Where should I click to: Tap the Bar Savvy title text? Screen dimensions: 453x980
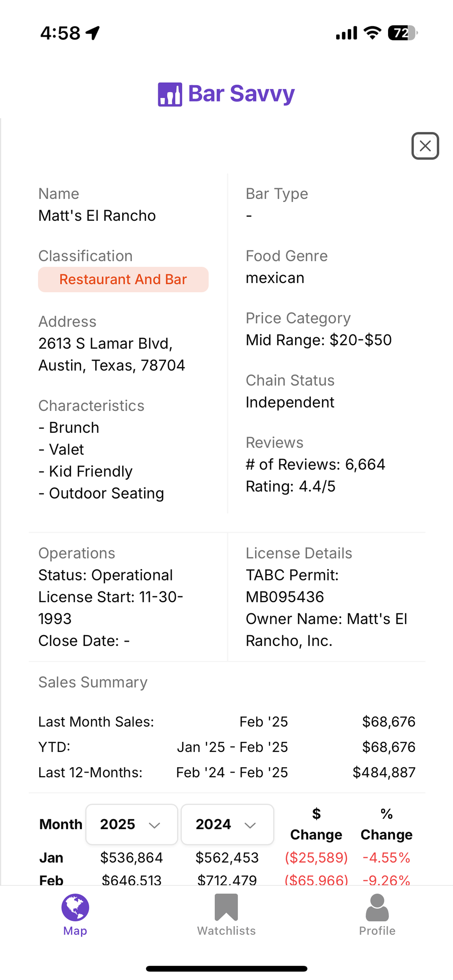241,94
